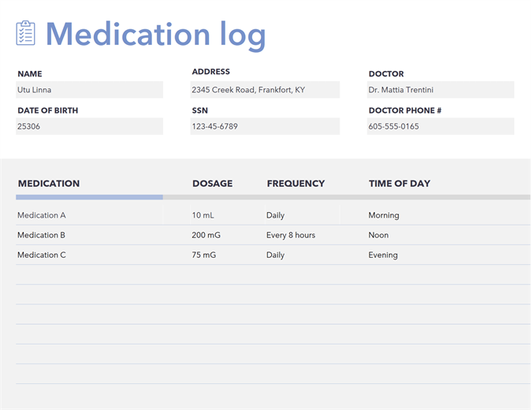Select the Medication A cell
The width and height of the screenshot is (532, 410).
coord(42,215)
